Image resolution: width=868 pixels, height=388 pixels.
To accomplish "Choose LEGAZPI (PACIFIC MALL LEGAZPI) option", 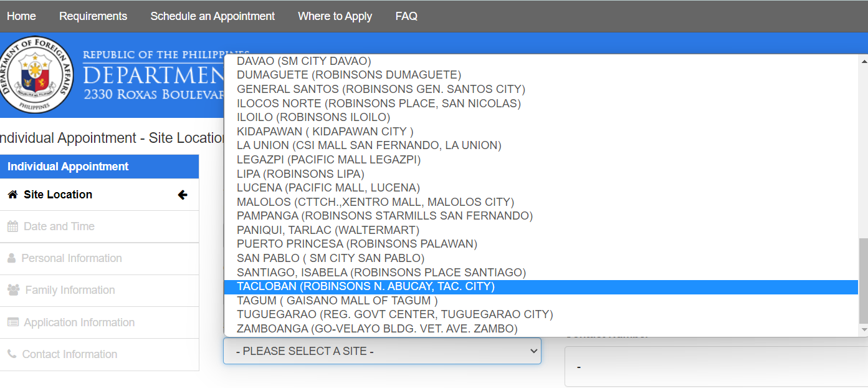I will 541,160.
